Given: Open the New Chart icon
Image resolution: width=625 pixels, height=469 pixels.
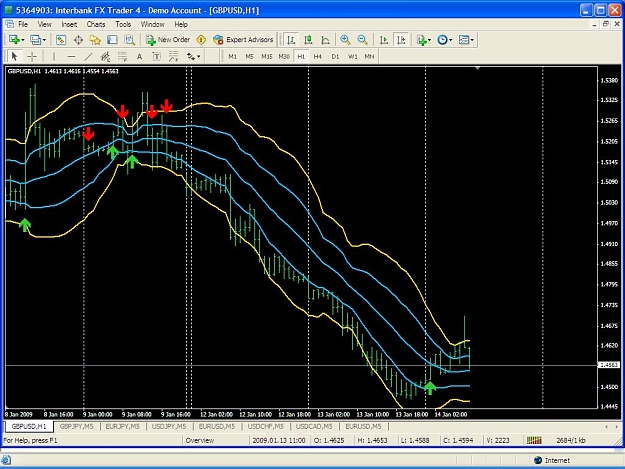Looking at the screenshot, I should pyautogui.click(x=14, y=40).
